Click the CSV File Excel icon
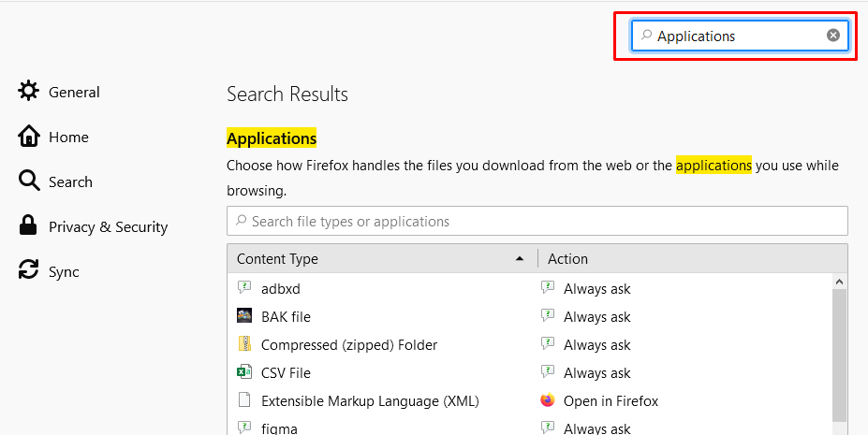The width and height of the screenshot is (868, 435). tap(244, 372)
